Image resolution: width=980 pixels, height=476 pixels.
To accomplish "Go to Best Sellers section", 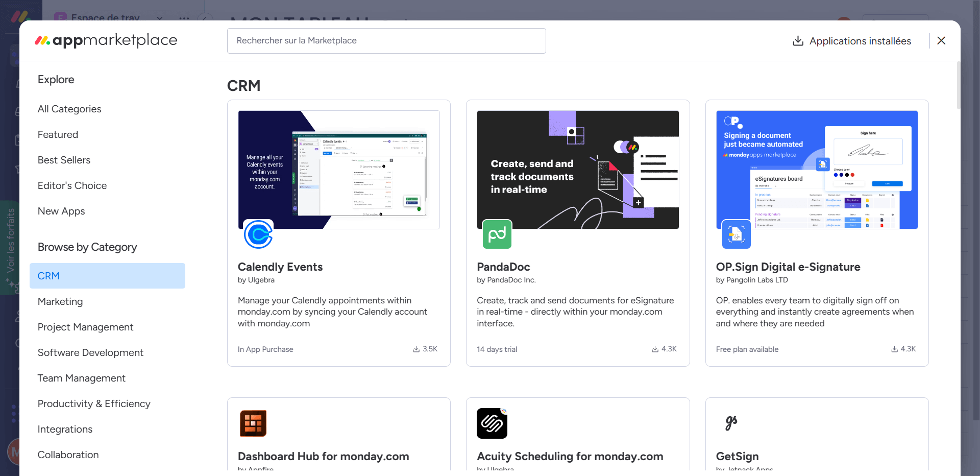I will point(64,160).
